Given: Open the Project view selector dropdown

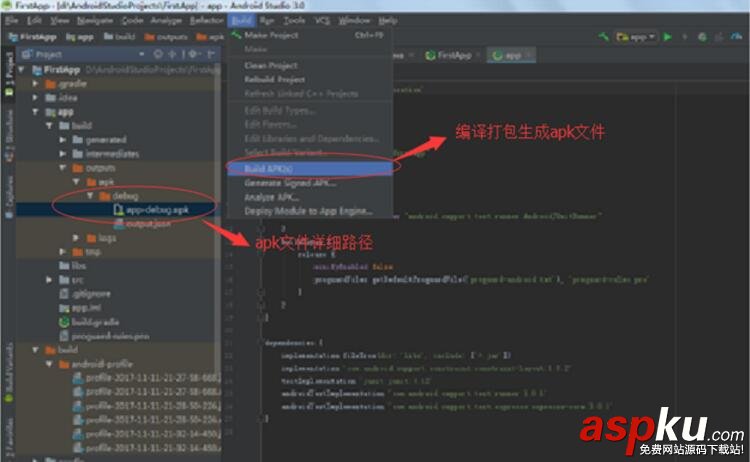Looking at the screenshot, I should click(142, 55).
